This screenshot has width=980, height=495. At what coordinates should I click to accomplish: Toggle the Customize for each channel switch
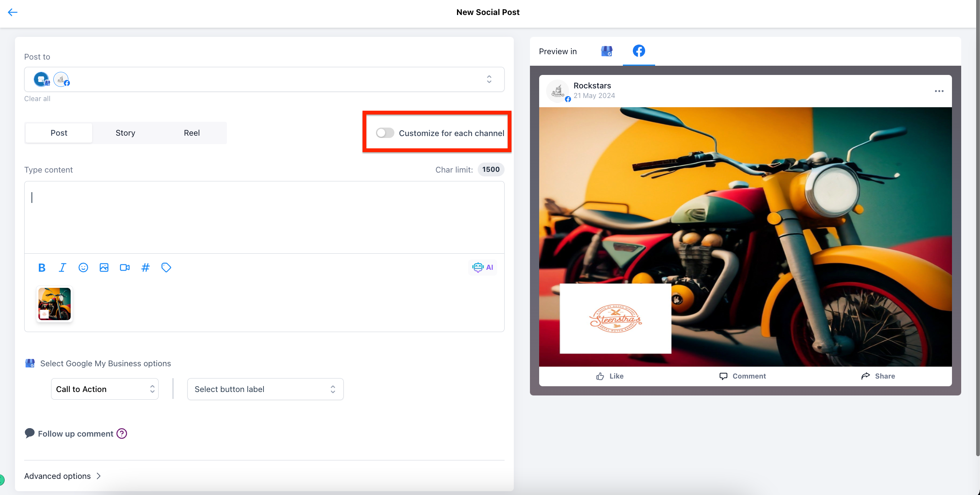pyautogui.click(x=385, y=133)
